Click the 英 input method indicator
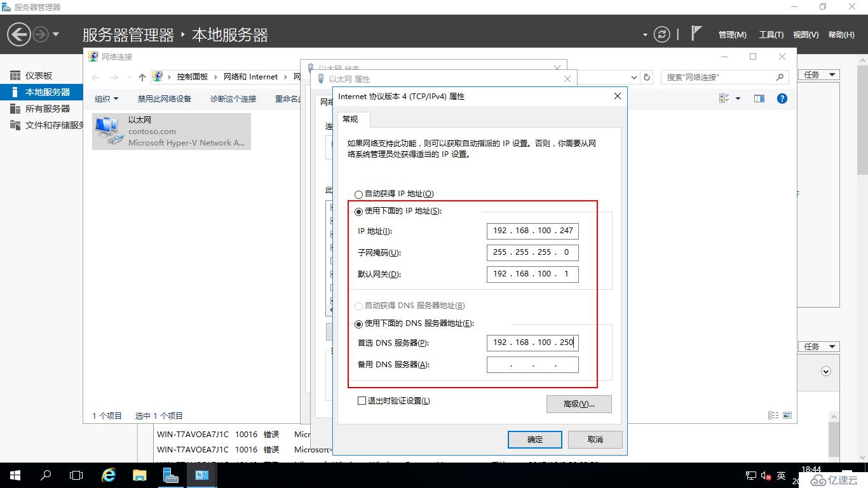Viewport: 868px width, 488px height. click(782, 476)
